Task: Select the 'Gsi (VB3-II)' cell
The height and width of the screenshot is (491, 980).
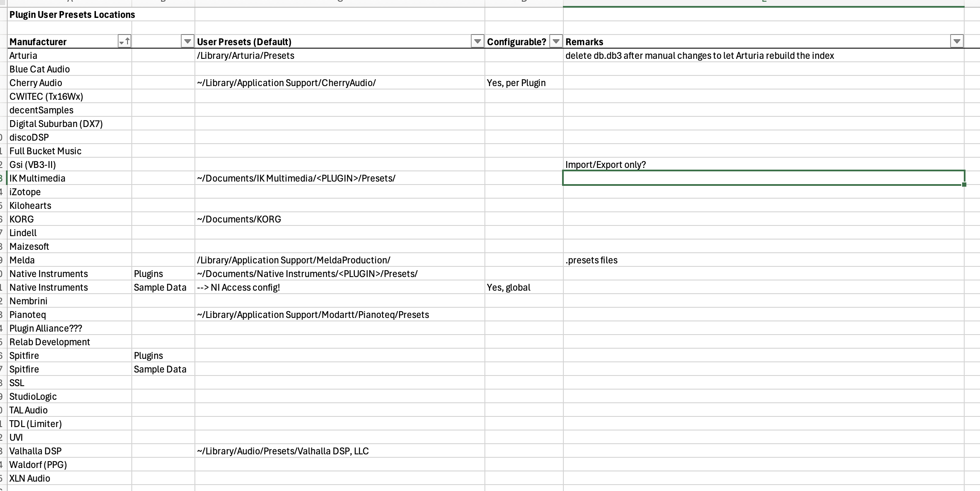Action: click(x=70, y=165)
